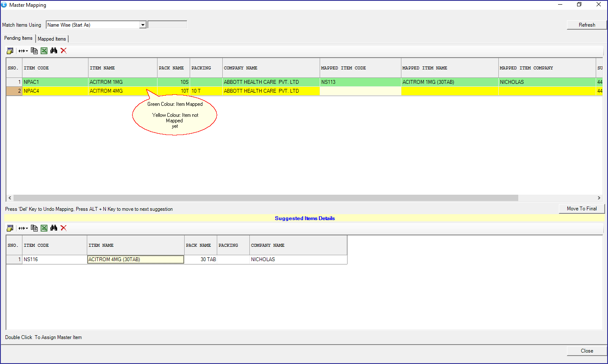The image size is (608, 364).
Task: Click the left arrow of horizontal scrollbar
Action: [10, 198]
